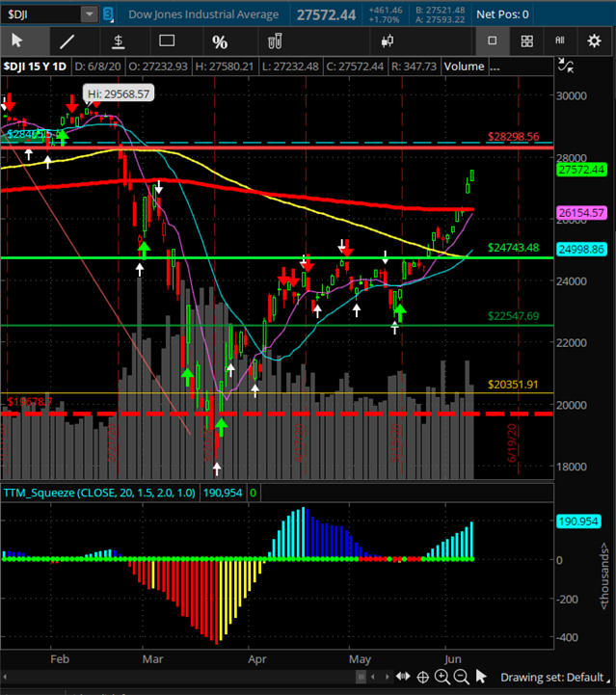Open the All chart sharing dropdown
616x695 pixels.
[x=560, y=41]
